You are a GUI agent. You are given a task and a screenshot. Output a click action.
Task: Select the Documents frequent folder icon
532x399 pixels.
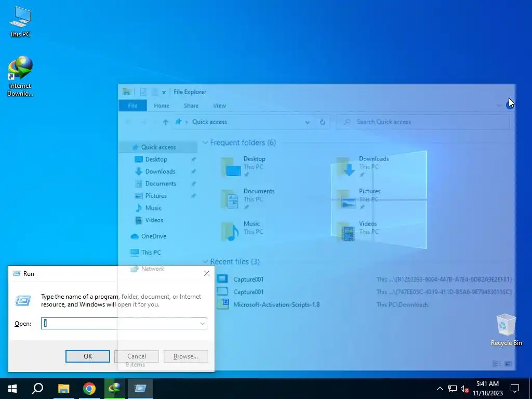click(x=230, y=199)
